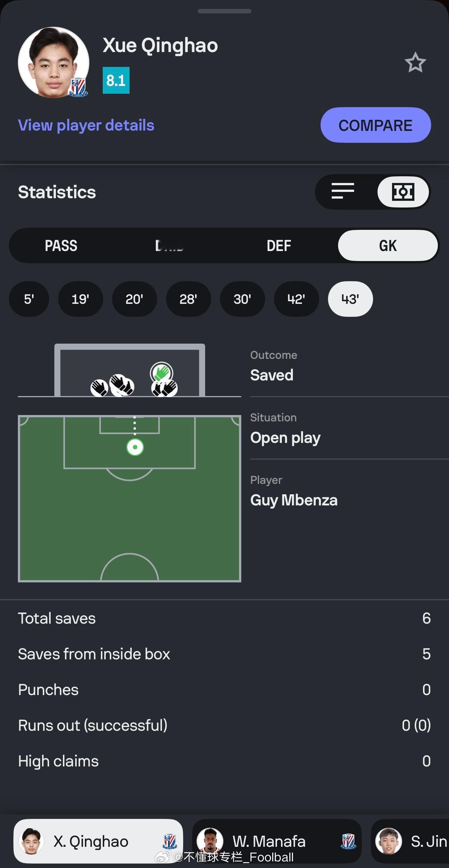Open the DEF statistics tab
The image size is (449, 868).
pos(279,246)
